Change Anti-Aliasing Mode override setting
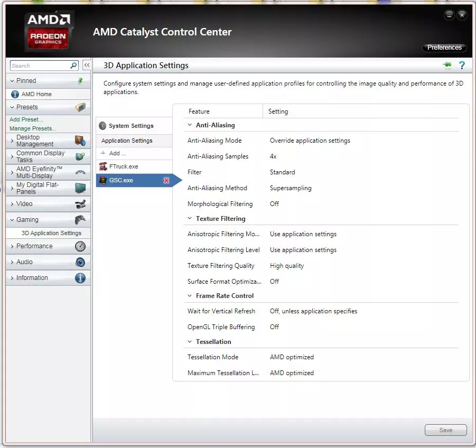The width and height of the screenshot is (476, 448). [310, 141]
